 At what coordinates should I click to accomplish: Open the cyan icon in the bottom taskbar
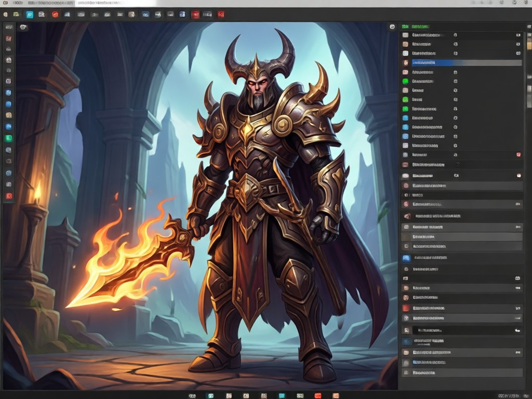(282, 395)
